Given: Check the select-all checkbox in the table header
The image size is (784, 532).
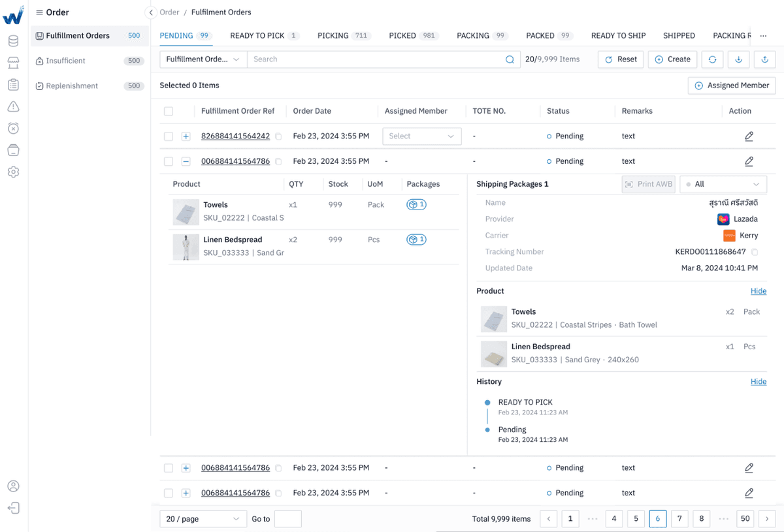Looking at the screenshot, I should (168, 111).
